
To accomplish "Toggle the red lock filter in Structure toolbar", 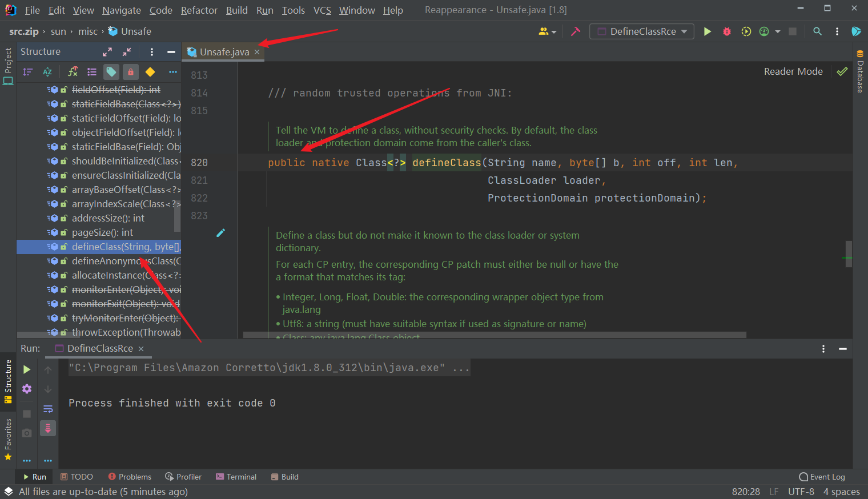I will 131,72.
